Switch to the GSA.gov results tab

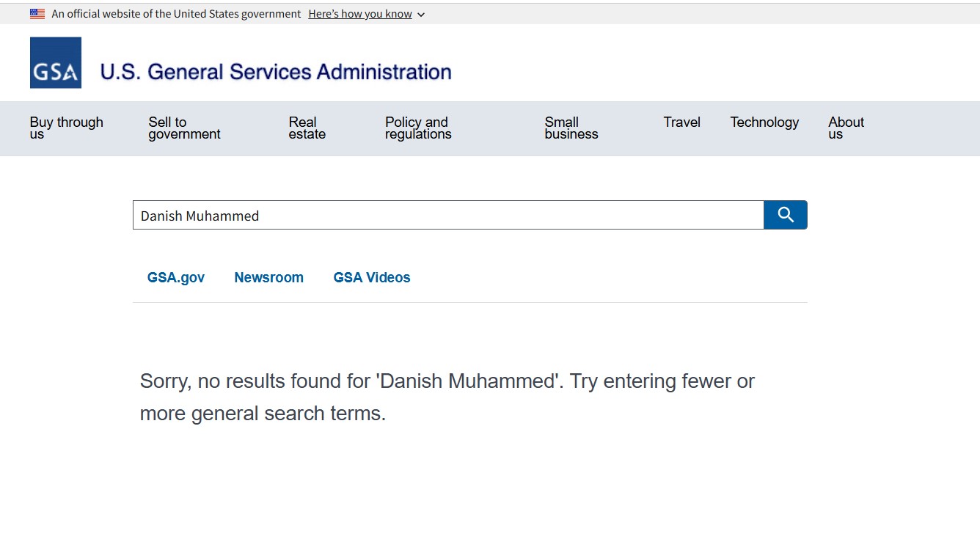[176, 277]
